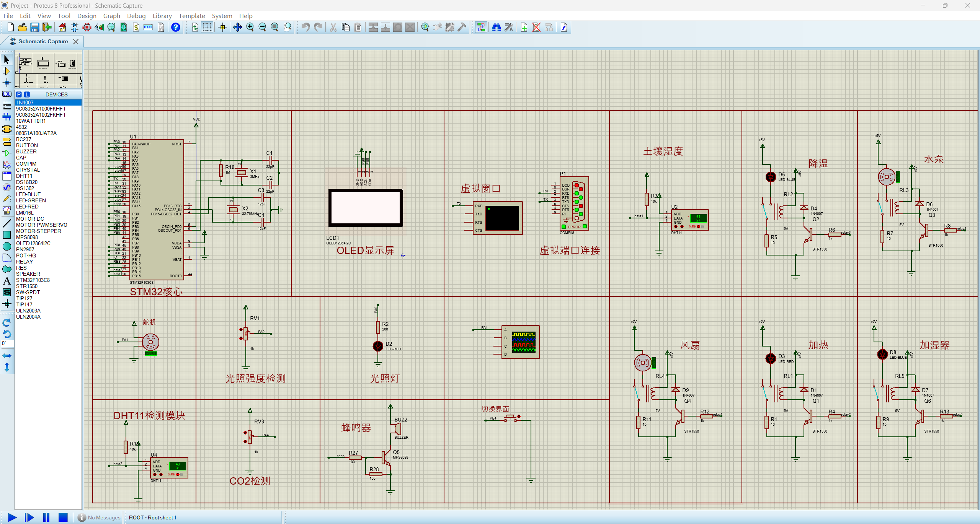Open the Graph mode tool
This screenshot has width=980, height=524.
click(x=7, y=164)
